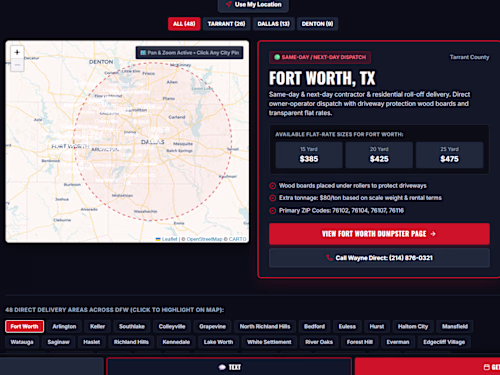
Task: Select the Everman city chip
Action: (x=398, y=342)
